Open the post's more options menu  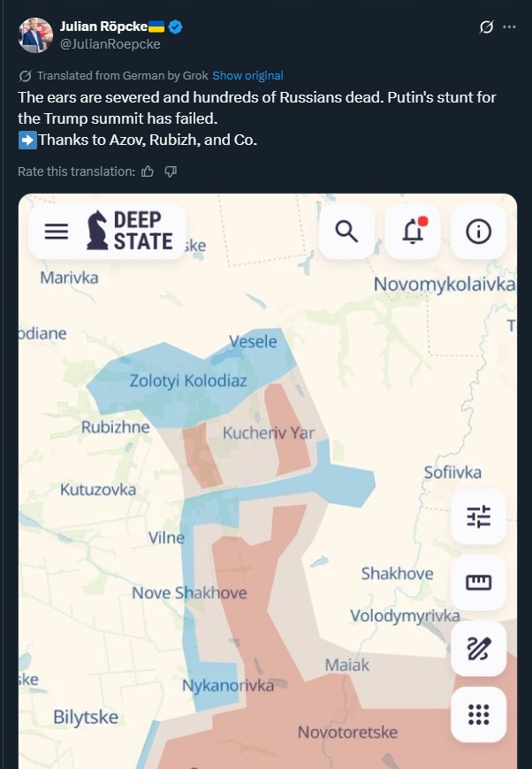(509, 27)
